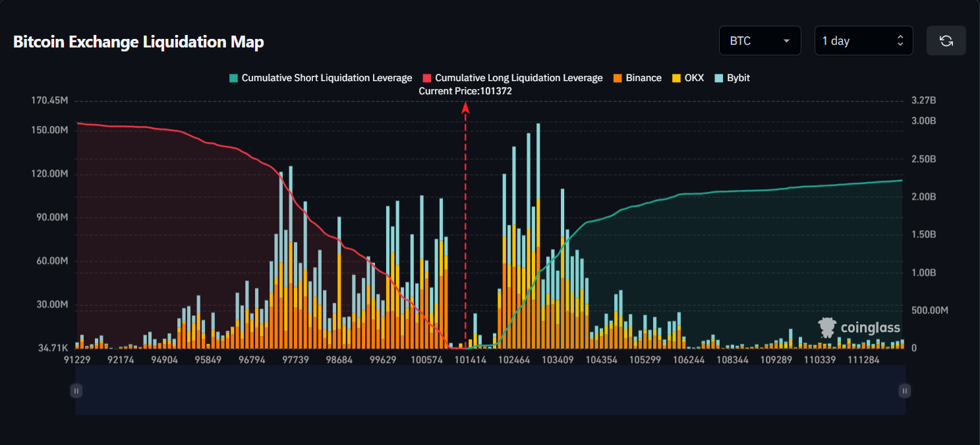Click the 90.00M left axis label

point(52,218)
